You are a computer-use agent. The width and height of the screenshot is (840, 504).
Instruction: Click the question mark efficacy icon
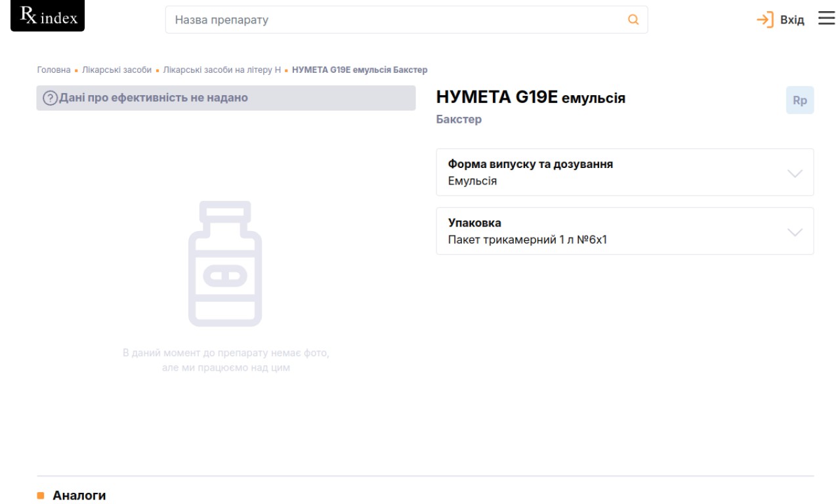click(x=49, y=98)
